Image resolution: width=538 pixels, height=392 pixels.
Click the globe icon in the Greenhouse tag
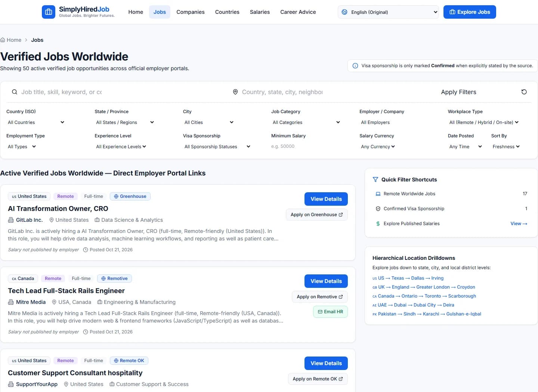(x=116, y=196)
